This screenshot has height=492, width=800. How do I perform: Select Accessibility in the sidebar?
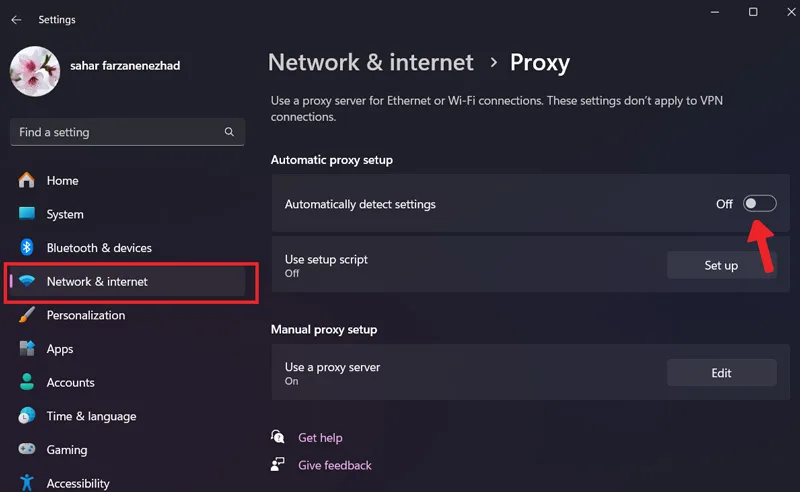tap(78, 483)
